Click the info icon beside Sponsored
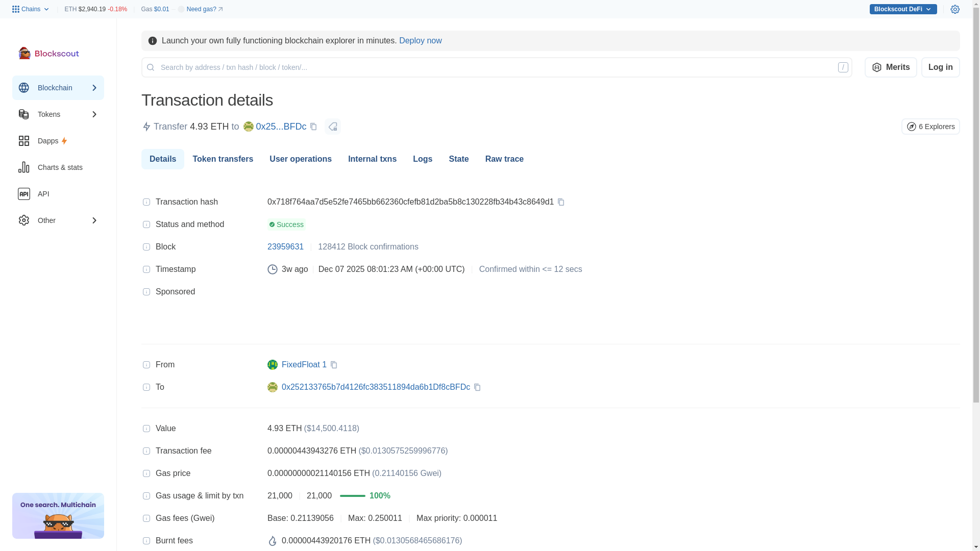The height and width of the screenshot is (551, 980). 146,292
